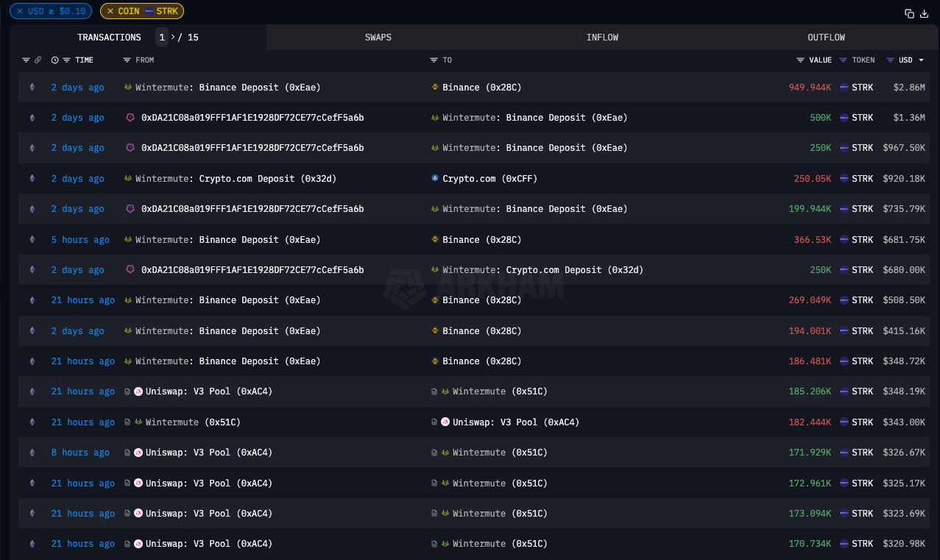Open the '8 hours ago' transaction timestamp
The width and height of the screenshot is (940, 560).
coord(80,453)
